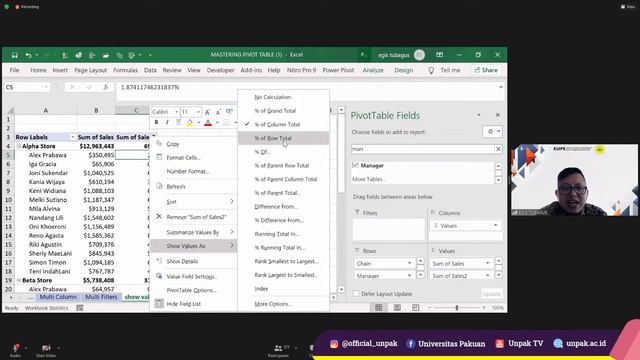Clear the field search box X
Image resolution: width=640 pixels, height=360 pixels.
498,149
